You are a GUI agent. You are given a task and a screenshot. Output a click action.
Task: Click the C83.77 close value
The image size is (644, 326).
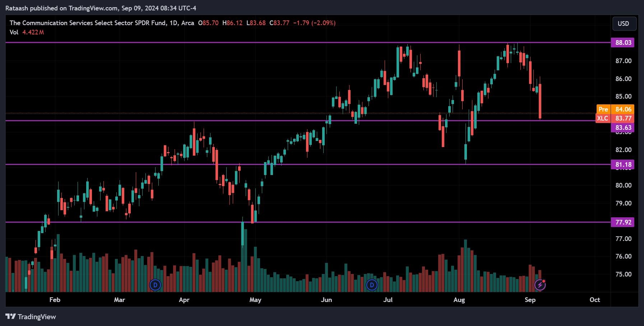coord(279,23)
